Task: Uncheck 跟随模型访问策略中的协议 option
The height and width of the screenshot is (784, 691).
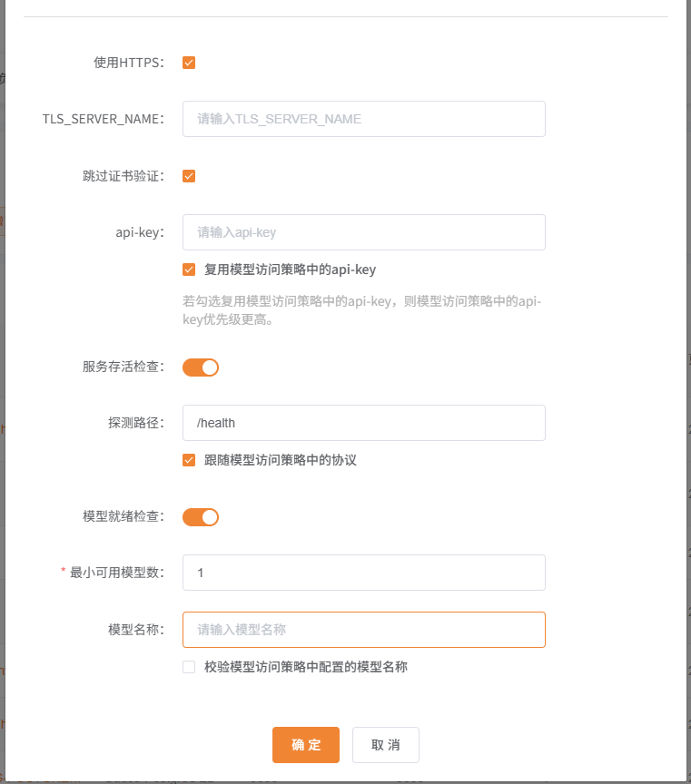Action: 189,460
